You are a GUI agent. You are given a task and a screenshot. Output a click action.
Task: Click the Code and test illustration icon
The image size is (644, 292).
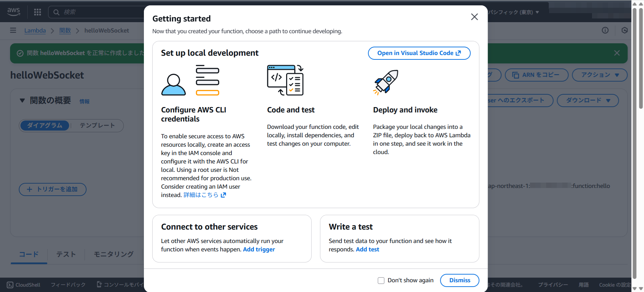point(285,80)
